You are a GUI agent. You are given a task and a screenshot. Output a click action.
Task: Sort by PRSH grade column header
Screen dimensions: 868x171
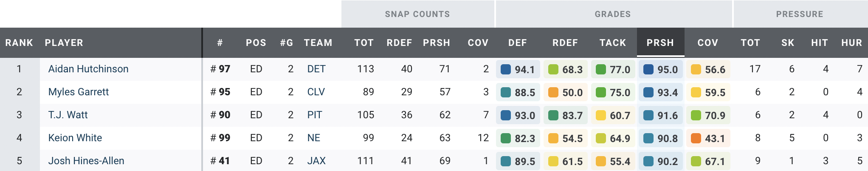pos(660,43)
